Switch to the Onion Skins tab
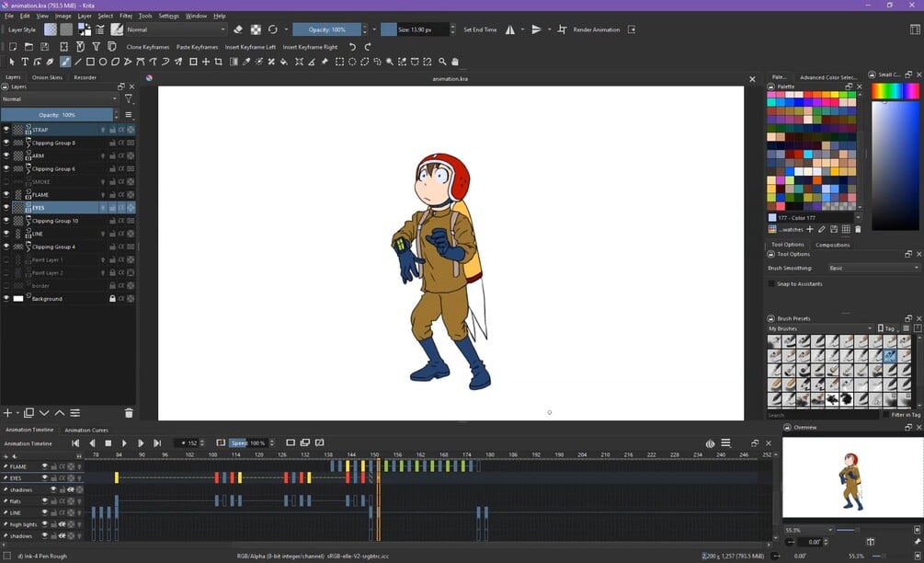The width and height of the screenshot is (924, 563). tap(47, 77)
